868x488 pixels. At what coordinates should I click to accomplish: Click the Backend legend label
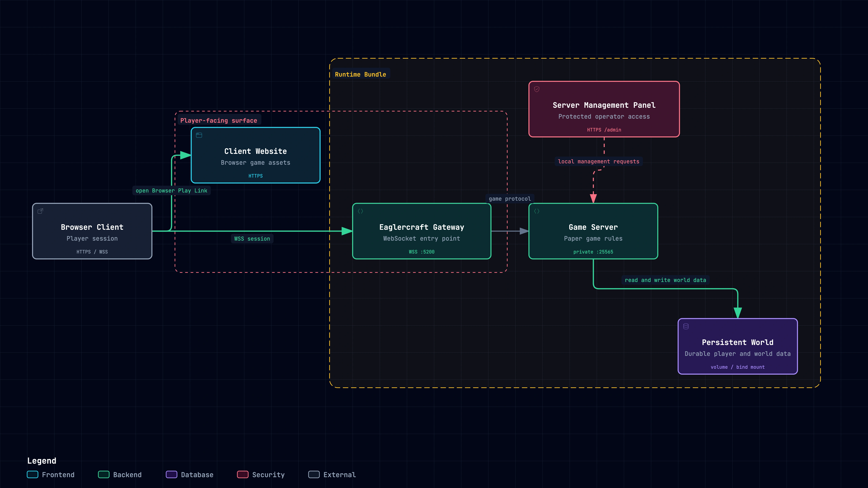[127, 474]
